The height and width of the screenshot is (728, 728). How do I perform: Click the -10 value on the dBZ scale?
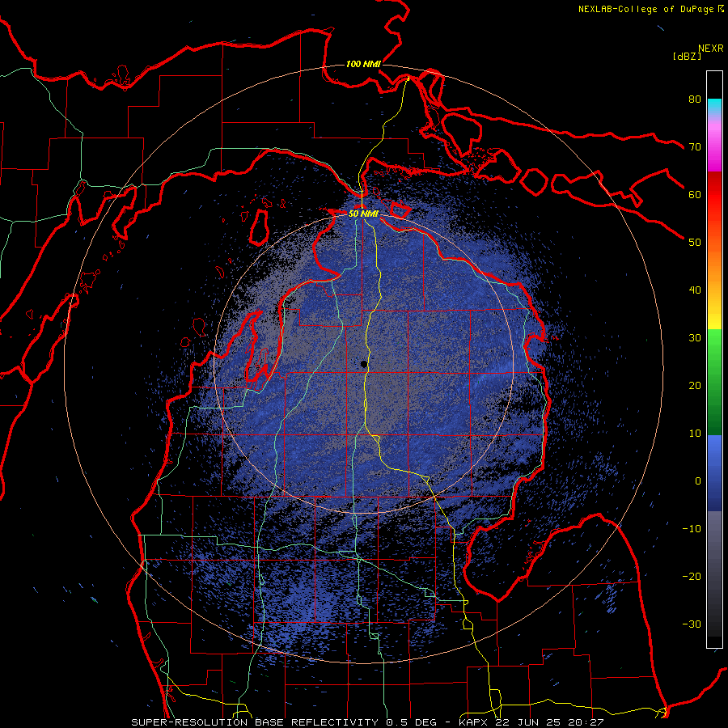[692, 528]
